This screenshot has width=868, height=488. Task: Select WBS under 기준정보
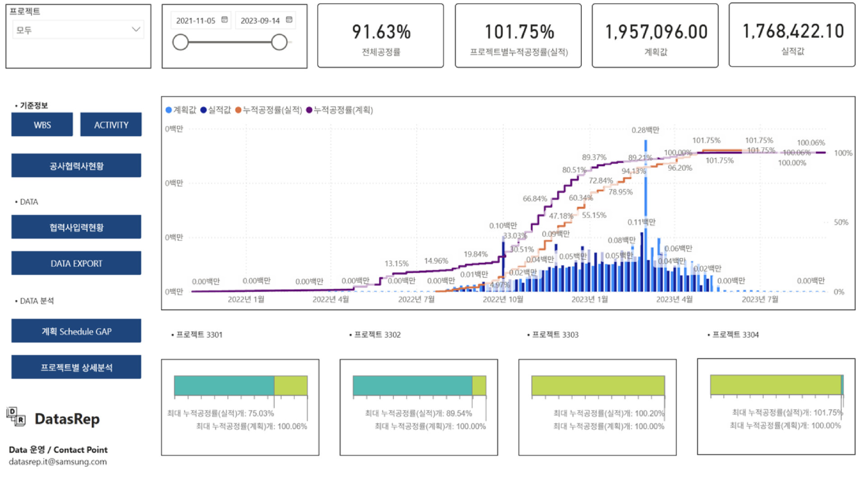coord(42,125)
